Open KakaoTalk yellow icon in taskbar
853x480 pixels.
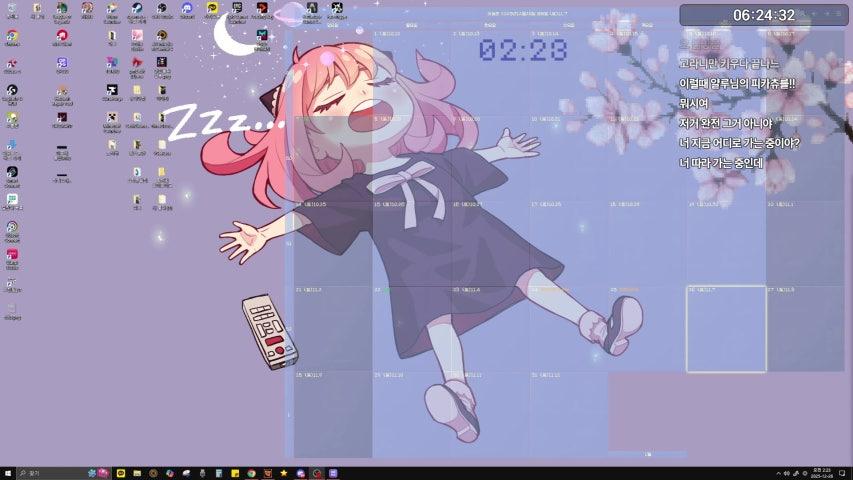(x=121, y=473)
